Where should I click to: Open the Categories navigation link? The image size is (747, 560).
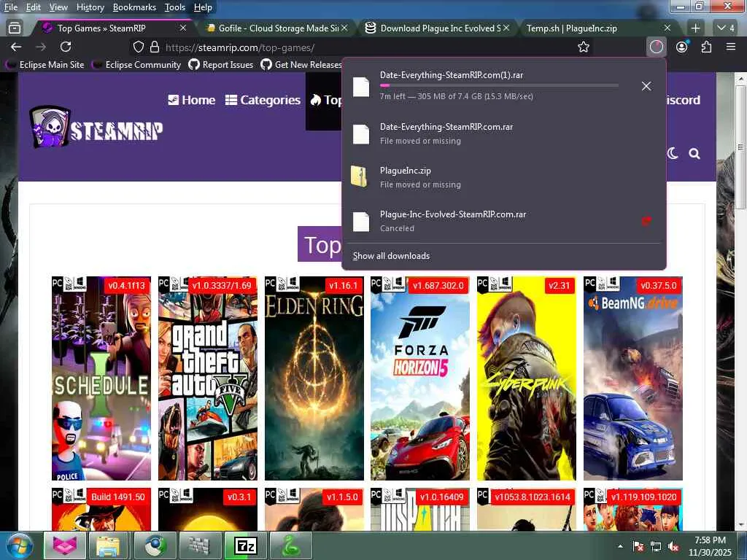click(263, 100)
